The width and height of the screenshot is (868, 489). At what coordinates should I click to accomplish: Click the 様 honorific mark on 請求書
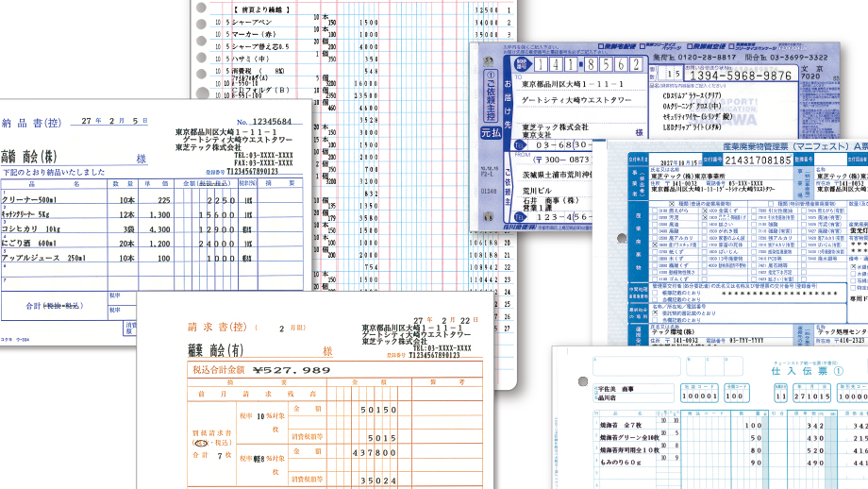point(327,351)
